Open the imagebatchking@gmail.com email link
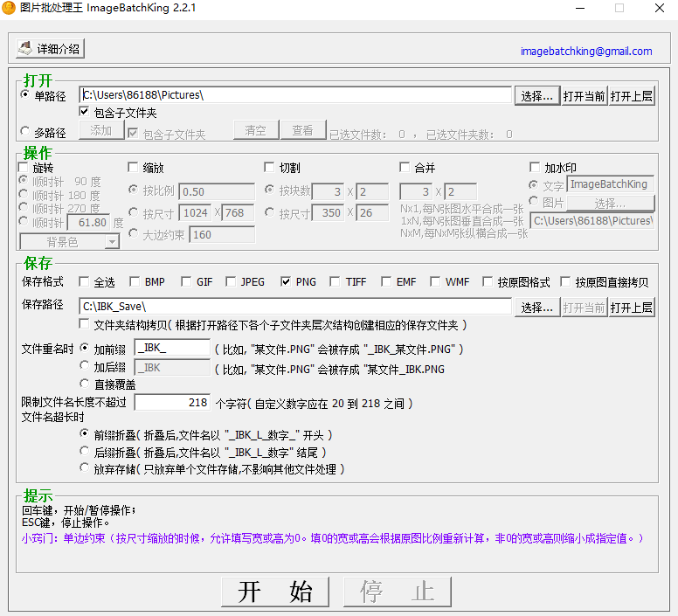 click(585, 52)
